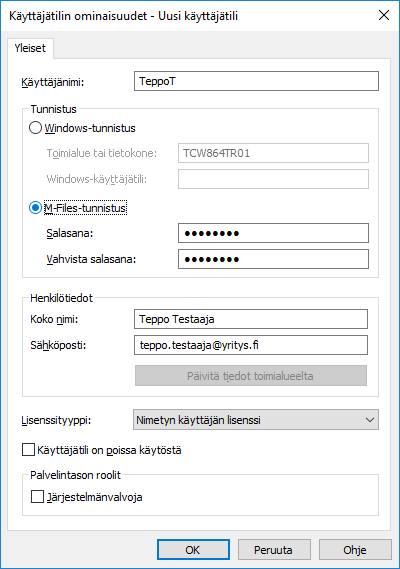The height and width of the screenshot is (569, 400).
Task: Focus the Käyttäjänimi field containing TeppoT
Action: point(256,81)
